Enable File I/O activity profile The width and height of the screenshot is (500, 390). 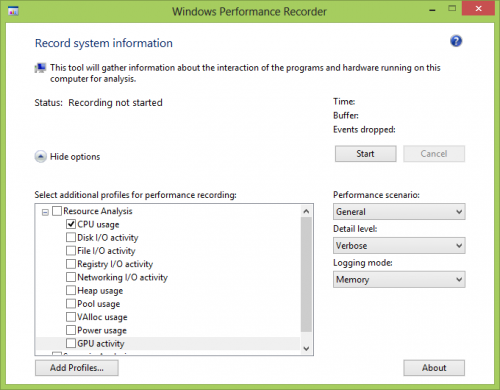click(x=71, y=251)
